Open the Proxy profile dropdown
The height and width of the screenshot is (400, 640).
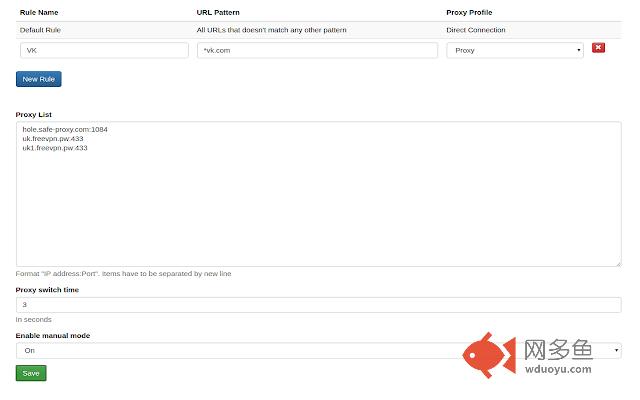515,50
